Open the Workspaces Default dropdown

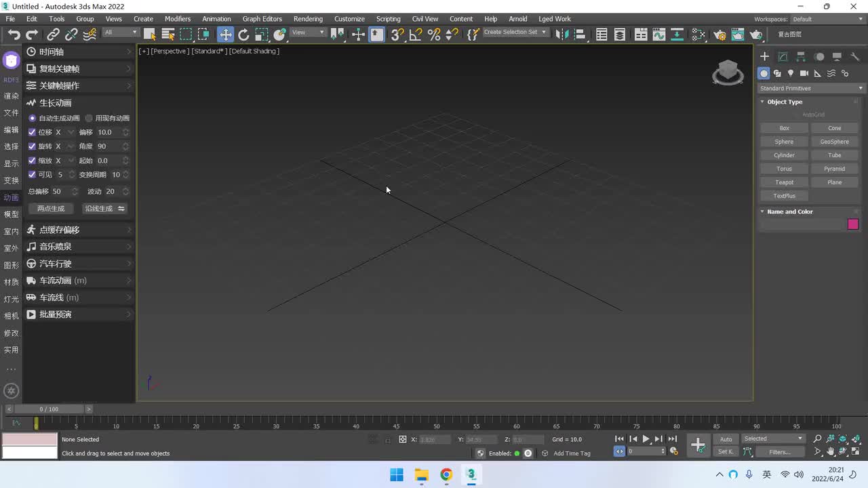point(827,19)
